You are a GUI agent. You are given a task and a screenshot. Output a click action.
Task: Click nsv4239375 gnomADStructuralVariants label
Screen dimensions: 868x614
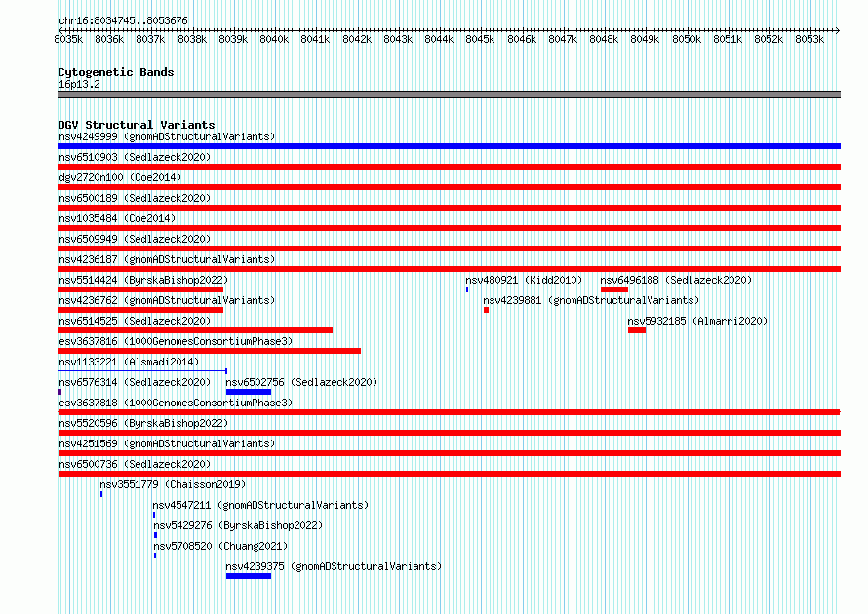(334, 566)
